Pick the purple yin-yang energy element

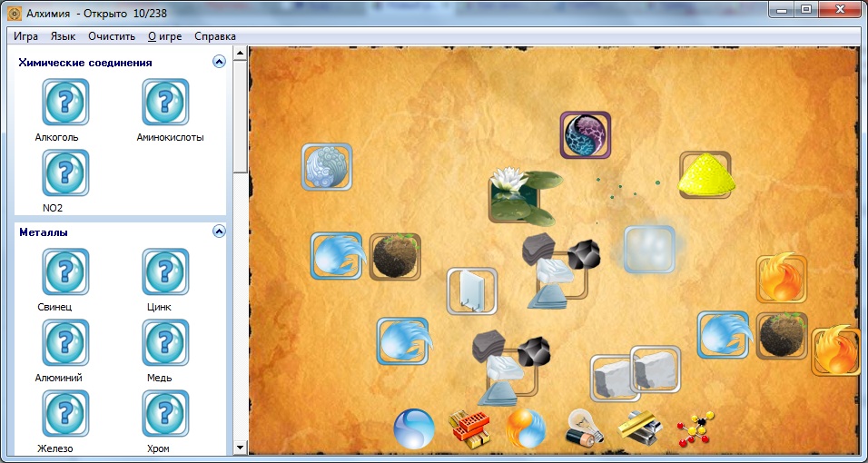click(585, 135)
